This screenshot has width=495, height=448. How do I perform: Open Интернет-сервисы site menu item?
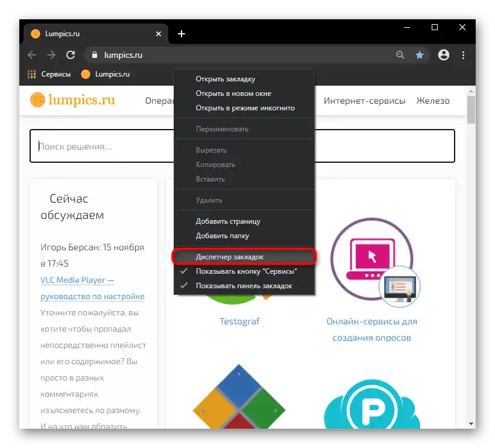click(x=364, y=101)
